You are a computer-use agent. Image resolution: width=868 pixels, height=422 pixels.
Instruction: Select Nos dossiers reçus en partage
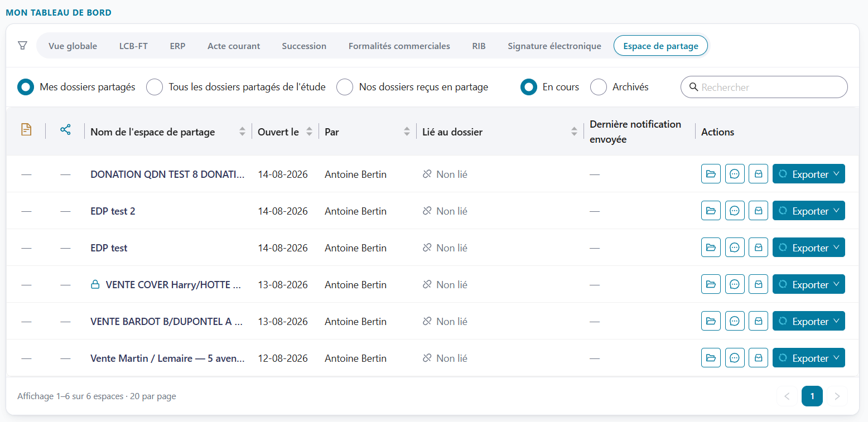(345, 87)
